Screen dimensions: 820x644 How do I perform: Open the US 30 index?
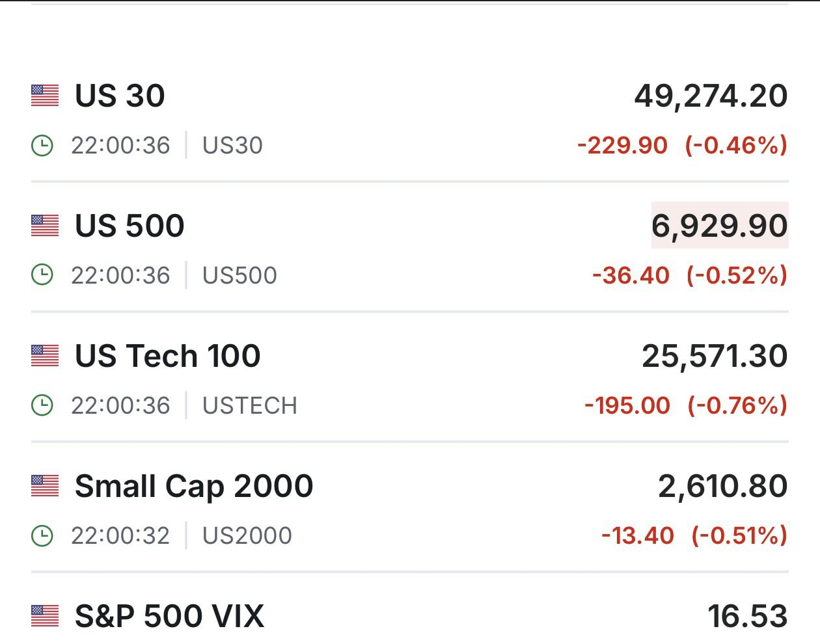(120, 96)
